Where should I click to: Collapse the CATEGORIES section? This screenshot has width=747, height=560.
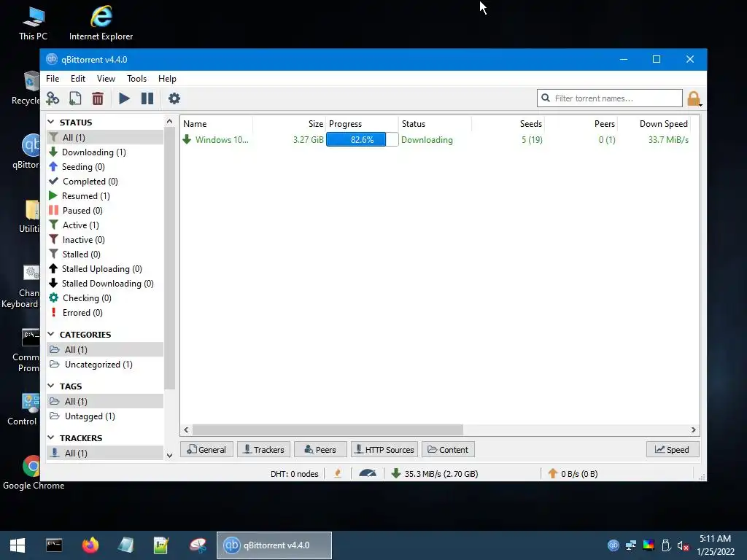click(x=52, y=334)
